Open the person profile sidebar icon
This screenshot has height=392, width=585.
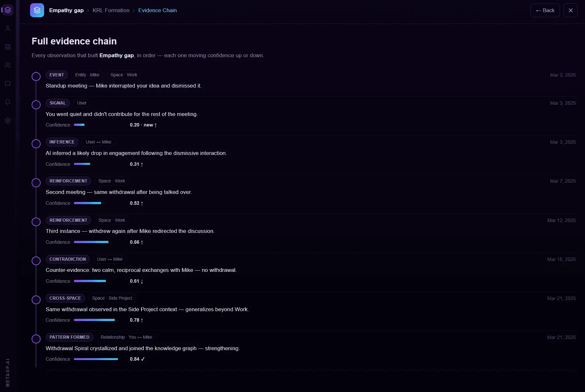coord(8,28)
